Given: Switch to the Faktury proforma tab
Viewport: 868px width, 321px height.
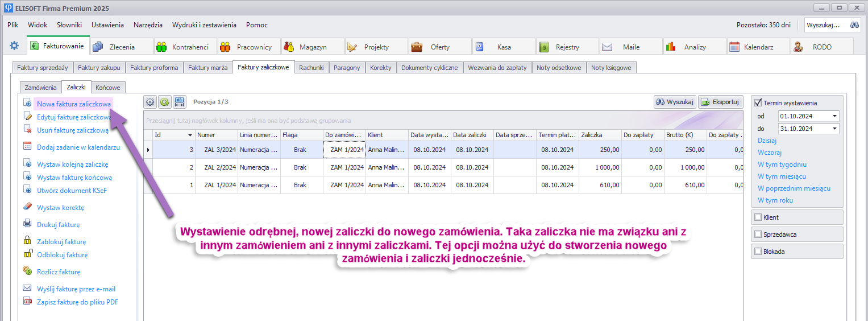Looking at the screenshot, I should click(x=154, y=68).
